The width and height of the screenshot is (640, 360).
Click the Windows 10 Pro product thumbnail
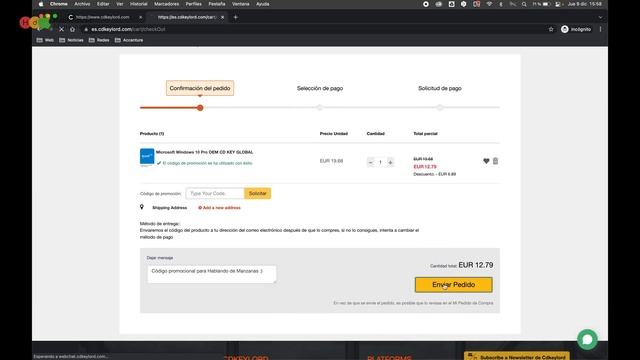point(147,157)
